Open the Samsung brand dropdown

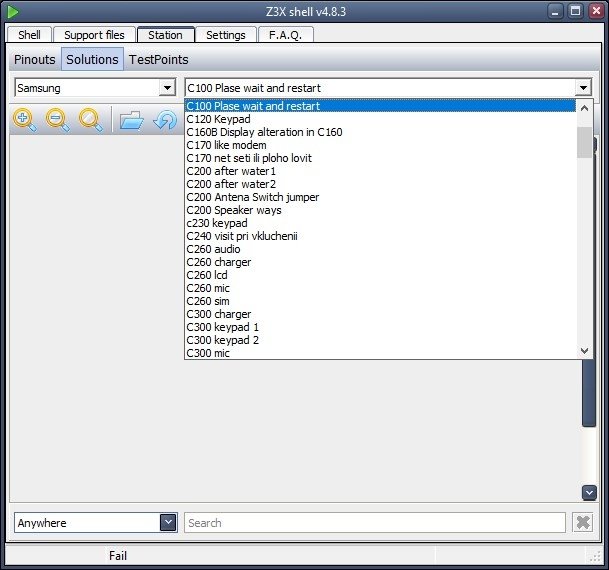click(x=167, y=88)
